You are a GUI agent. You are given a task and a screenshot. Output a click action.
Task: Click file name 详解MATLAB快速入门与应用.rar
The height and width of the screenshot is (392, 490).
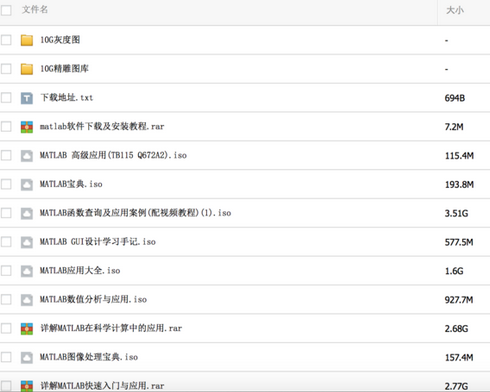pos(102,386)
